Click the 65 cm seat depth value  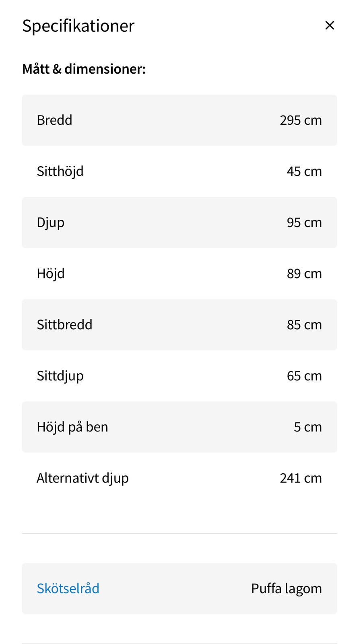pyautogui.click(x=304, y=376)
